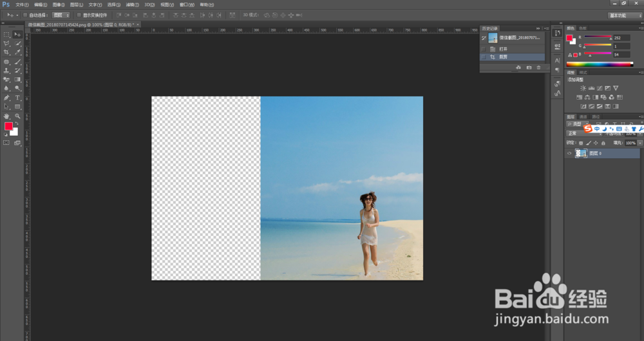Add Levels adjustment
Viewport: 644px width, 341px height.
(591, 88)
